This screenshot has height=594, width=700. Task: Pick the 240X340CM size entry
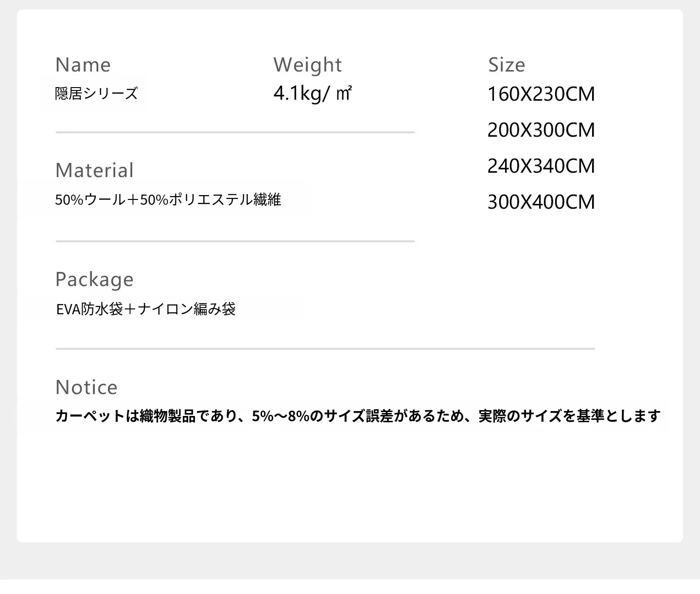click(x=541, y=166)
